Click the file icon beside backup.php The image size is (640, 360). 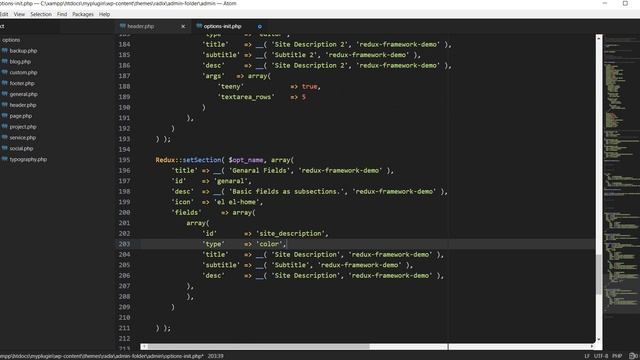(x=4, y=51)
